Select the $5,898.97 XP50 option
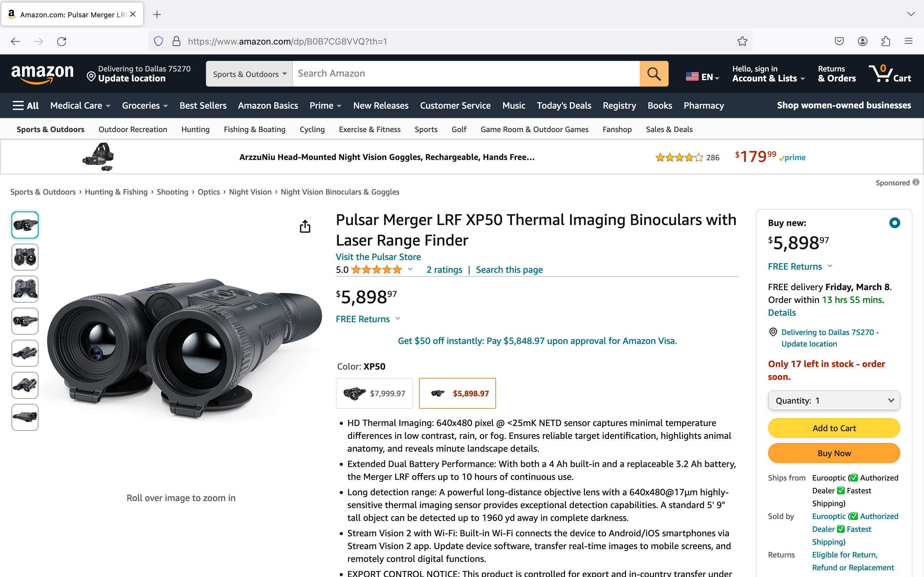This screenshot has width=924, height=577. [458, 393]
